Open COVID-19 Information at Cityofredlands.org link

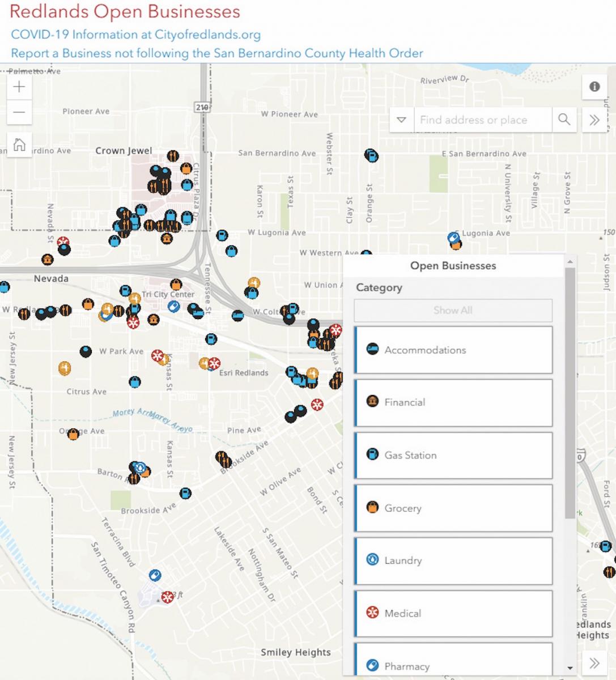pos(136,35)
